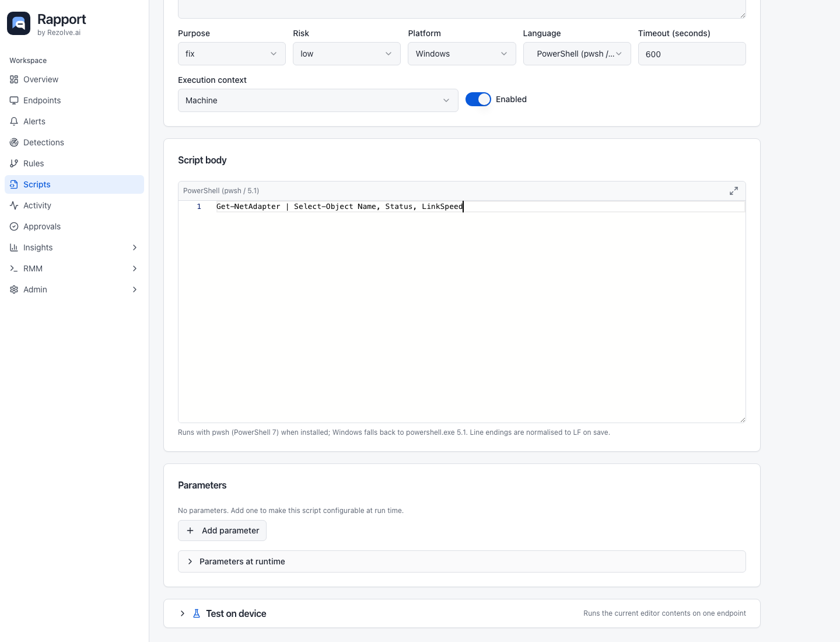Open the Alerts page
The height and width of the screenshot is (642, 840).
click(74, 121)
